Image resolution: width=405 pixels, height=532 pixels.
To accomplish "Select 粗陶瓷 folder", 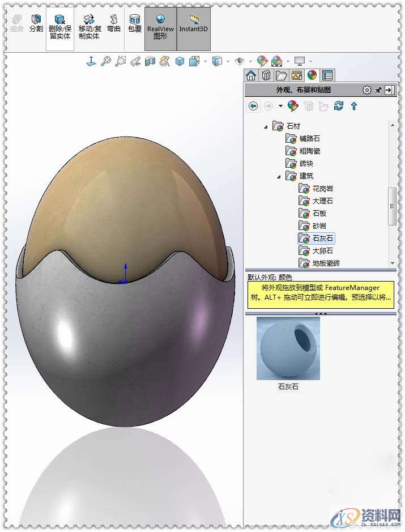I will [303, 151].
